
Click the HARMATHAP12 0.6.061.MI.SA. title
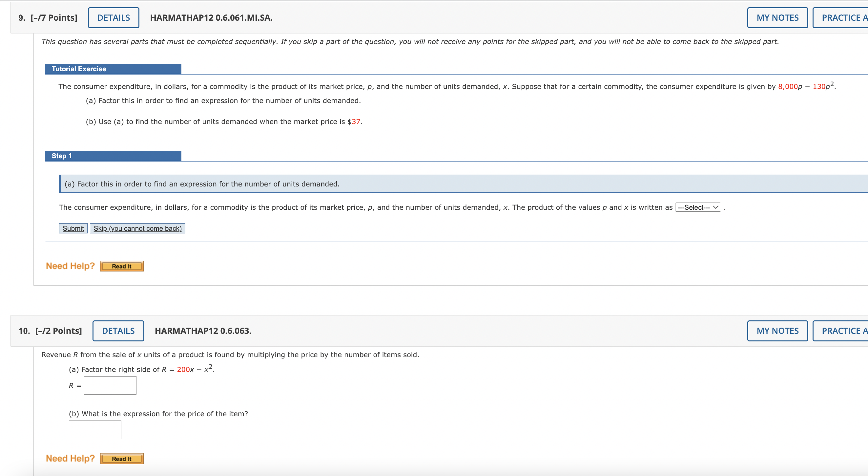[x=211, y=17]
